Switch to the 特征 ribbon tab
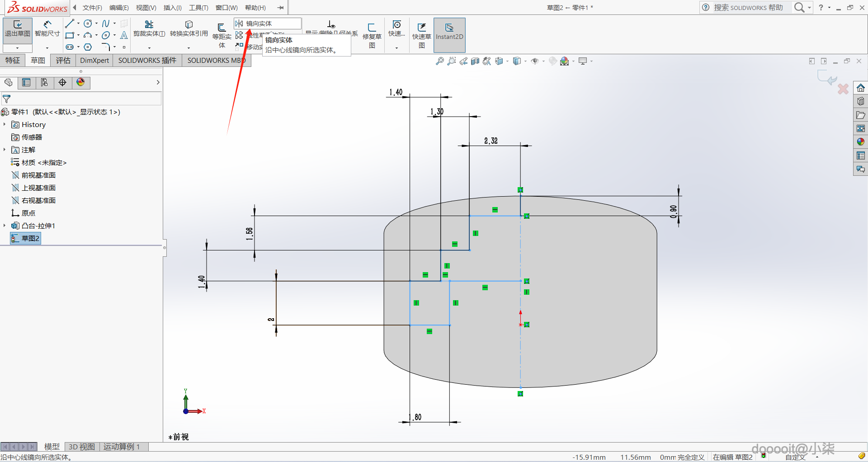The width and height of the screenshot is (868, 462). tap(13, 60)
